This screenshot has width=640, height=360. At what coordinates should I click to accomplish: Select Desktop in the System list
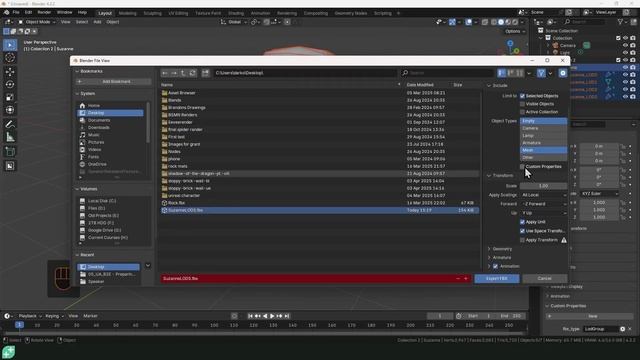[x=110, y=113]
